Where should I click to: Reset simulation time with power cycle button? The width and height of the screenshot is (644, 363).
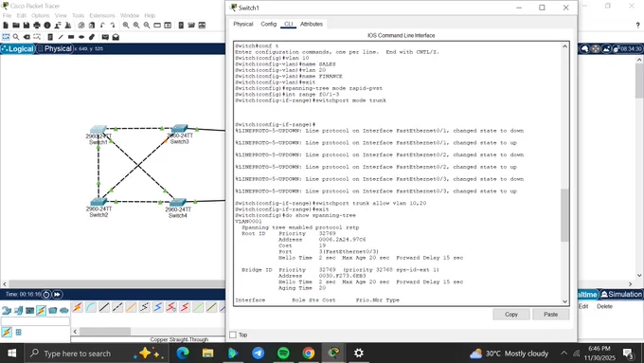click(x=46, y=295)
